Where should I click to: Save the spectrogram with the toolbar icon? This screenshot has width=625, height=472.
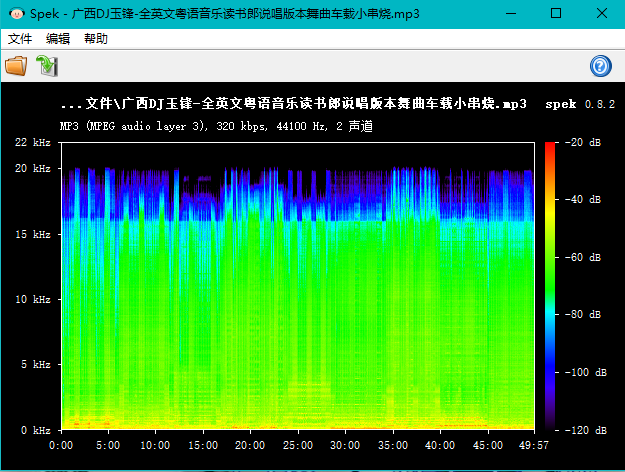pos(47,66)
